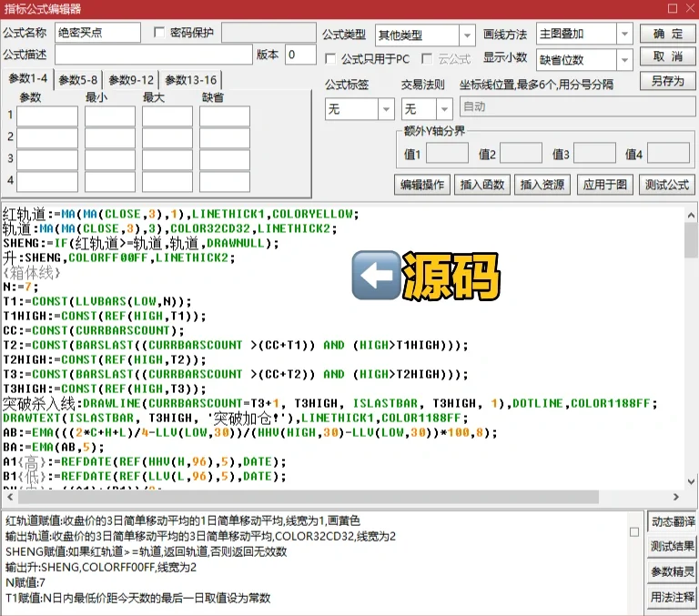Click the comment line {箱体线}

(x=31, y=272)
